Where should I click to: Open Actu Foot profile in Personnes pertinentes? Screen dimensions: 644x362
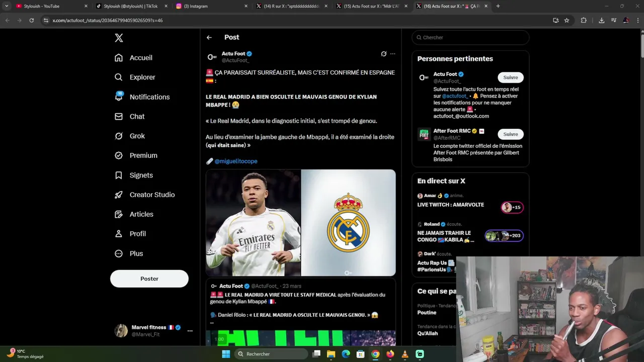[x=445, y=74]
